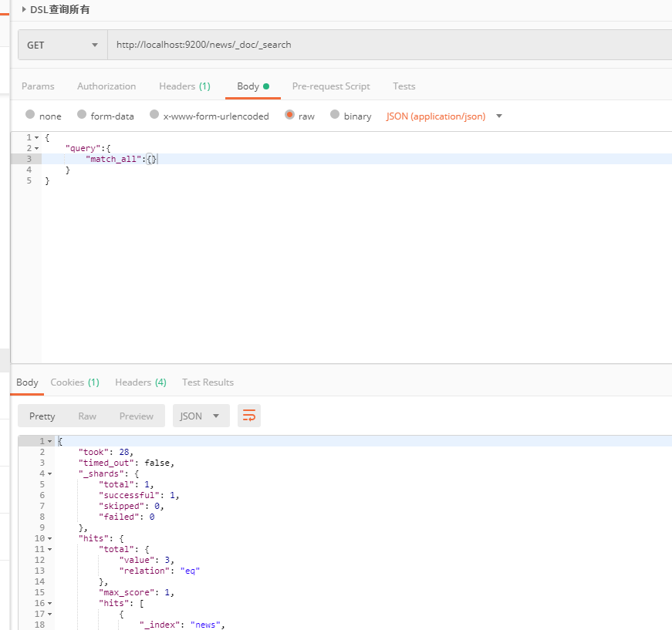
Task: Click the "failed": 0 response line
Action: (x=127, y=517)
